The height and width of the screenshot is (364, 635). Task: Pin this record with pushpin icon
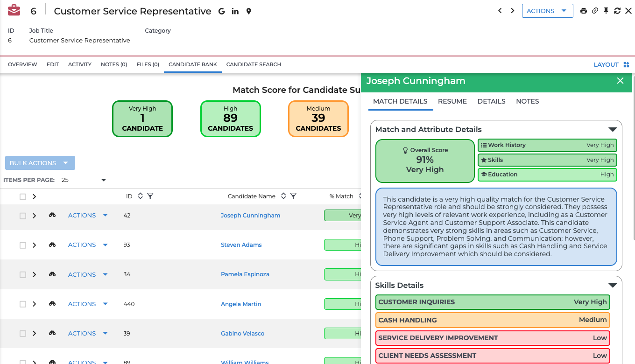[606, 11]
